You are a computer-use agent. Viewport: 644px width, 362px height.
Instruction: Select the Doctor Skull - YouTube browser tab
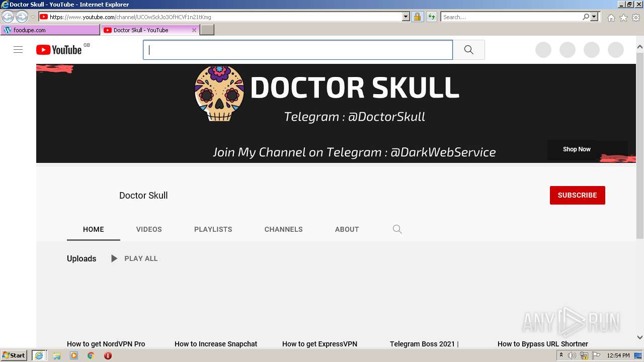150,30
